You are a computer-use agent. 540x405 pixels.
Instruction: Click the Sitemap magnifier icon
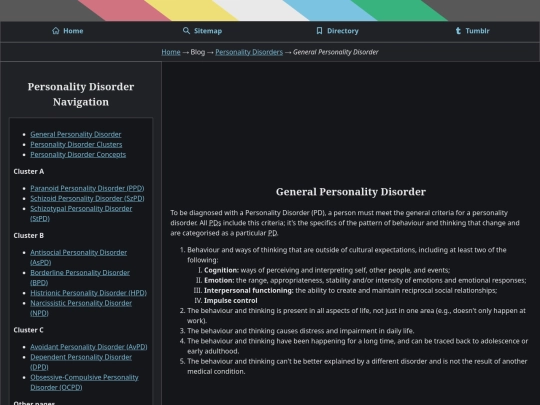186,31
